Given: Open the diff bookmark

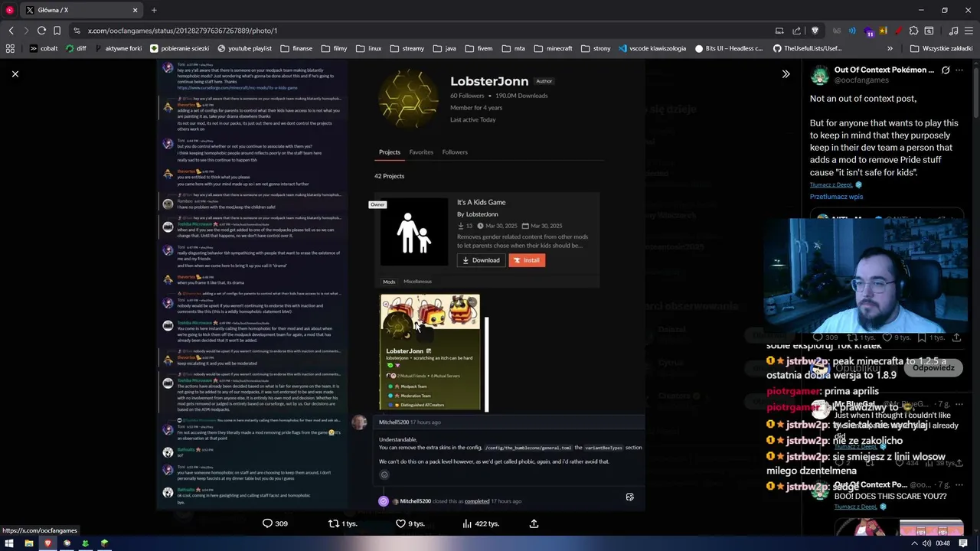Looking at the screenshot, I should coord(77,48).
